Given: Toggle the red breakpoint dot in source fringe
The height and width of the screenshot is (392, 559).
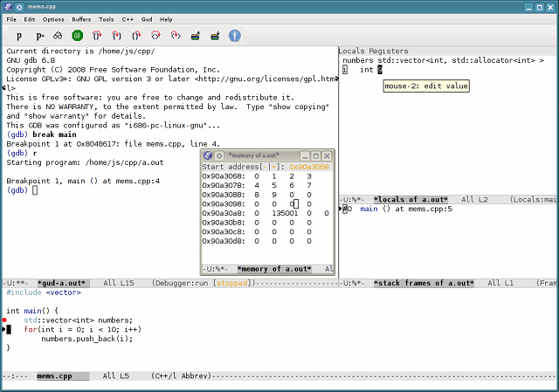Looking at the screenshot, I should click(x=4, y=320).
